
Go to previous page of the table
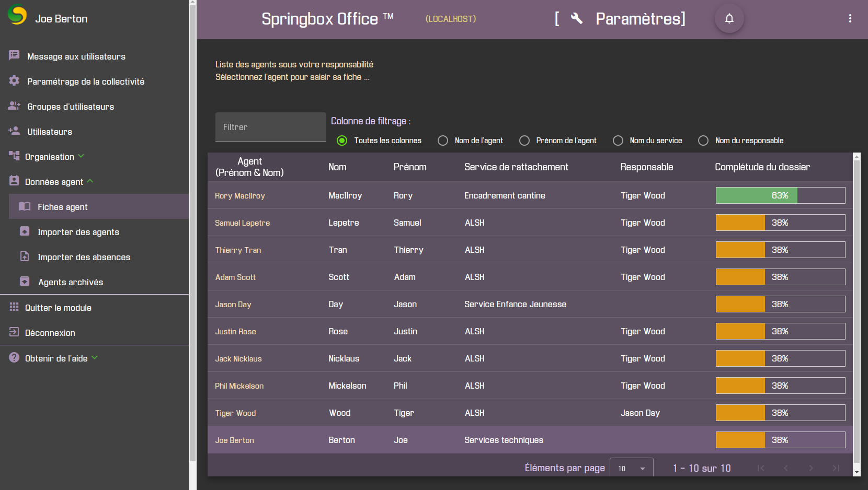(x=786, y=468)
